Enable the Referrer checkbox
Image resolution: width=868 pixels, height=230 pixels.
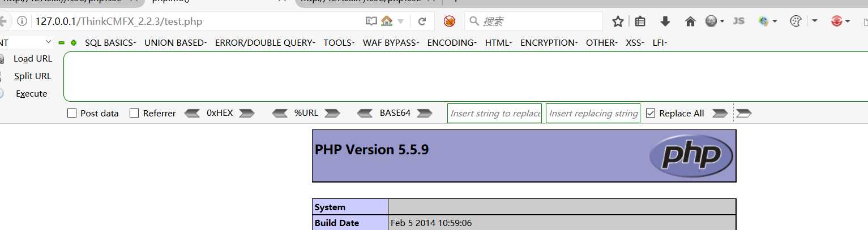[x=134, y=113]
